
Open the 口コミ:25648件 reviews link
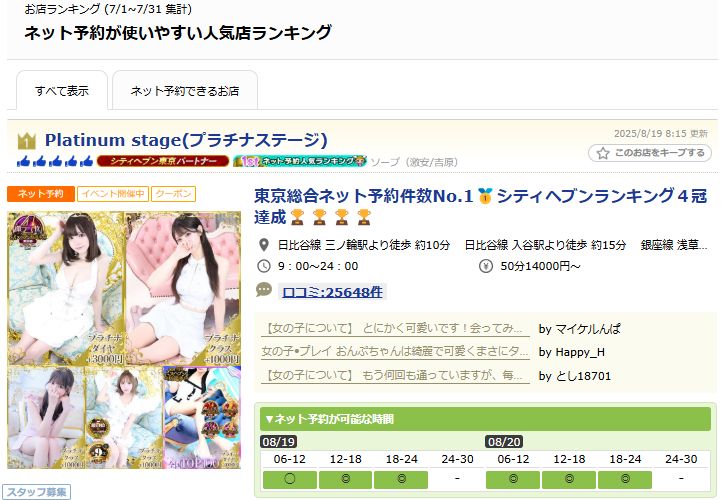332,292
